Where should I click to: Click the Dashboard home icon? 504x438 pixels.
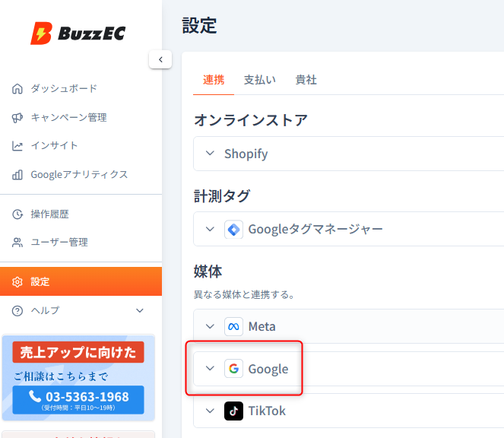pyautogui.click(x=17, y=89)
